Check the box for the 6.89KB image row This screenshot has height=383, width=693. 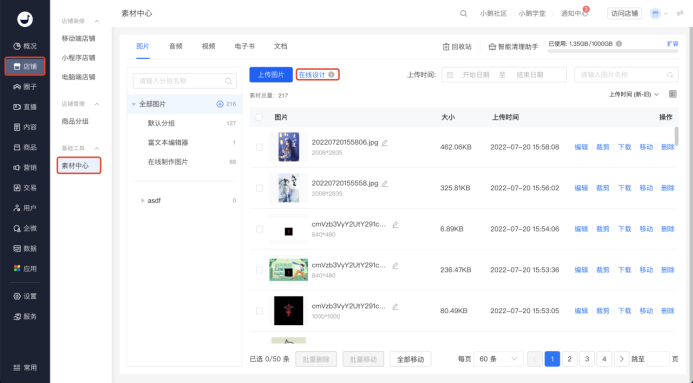259,229
